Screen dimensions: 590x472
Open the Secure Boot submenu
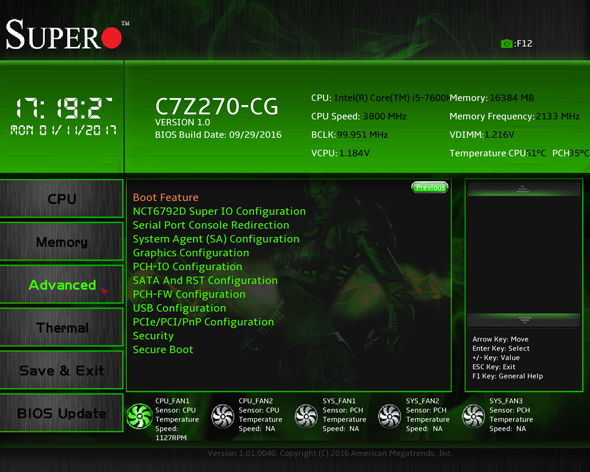(163, 350)
